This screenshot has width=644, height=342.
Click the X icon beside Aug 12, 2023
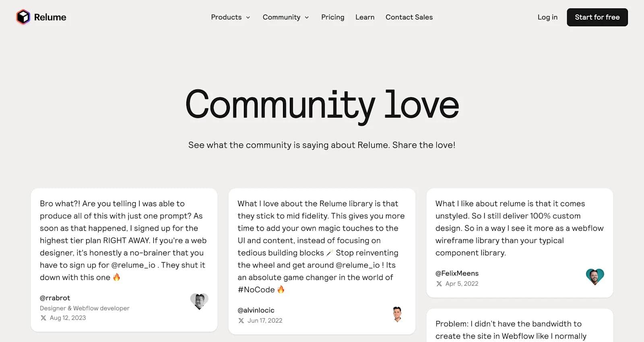coord(43,318)
